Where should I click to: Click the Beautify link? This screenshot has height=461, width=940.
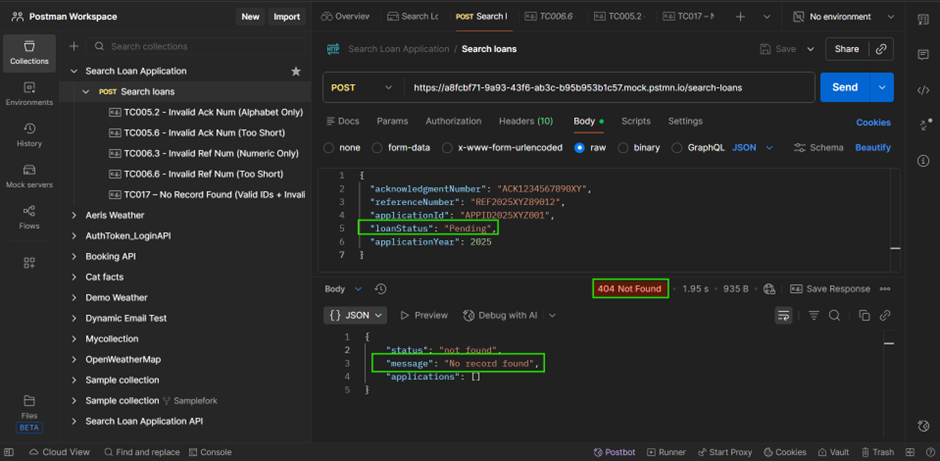point(873,147)
